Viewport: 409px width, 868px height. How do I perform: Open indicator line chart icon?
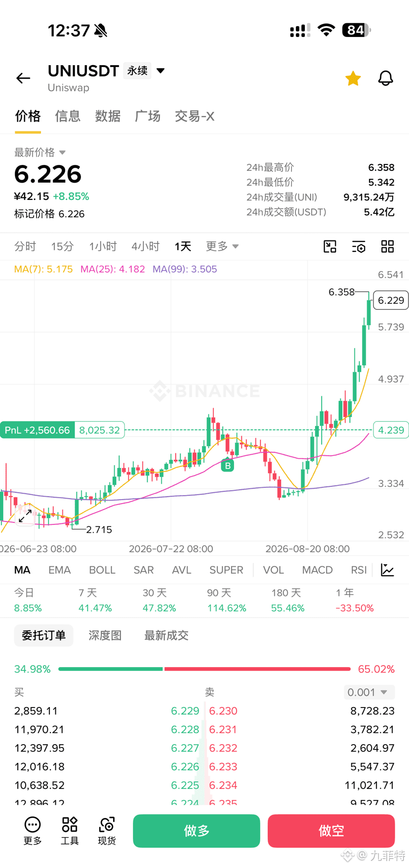tap(388, 570)
